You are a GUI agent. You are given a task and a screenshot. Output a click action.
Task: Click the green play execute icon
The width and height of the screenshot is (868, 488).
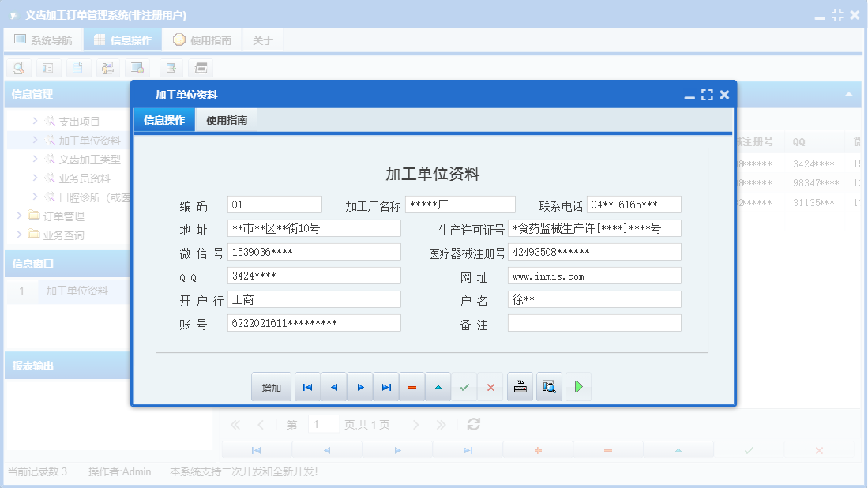pyautogui.click(x=578, y=386)
